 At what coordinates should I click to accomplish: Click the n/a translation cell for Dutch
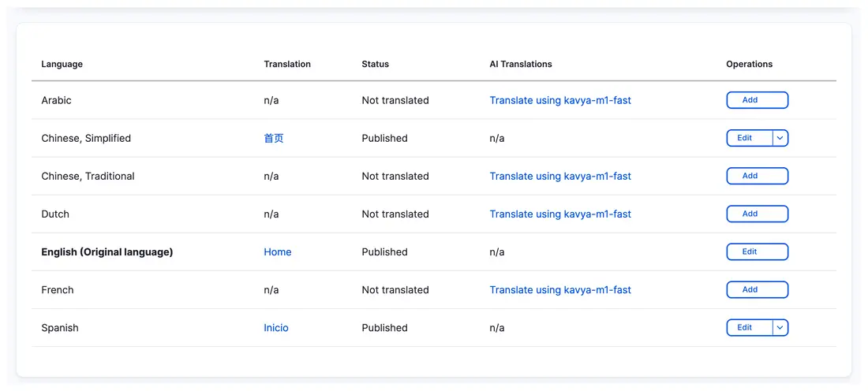click(271, 214)
